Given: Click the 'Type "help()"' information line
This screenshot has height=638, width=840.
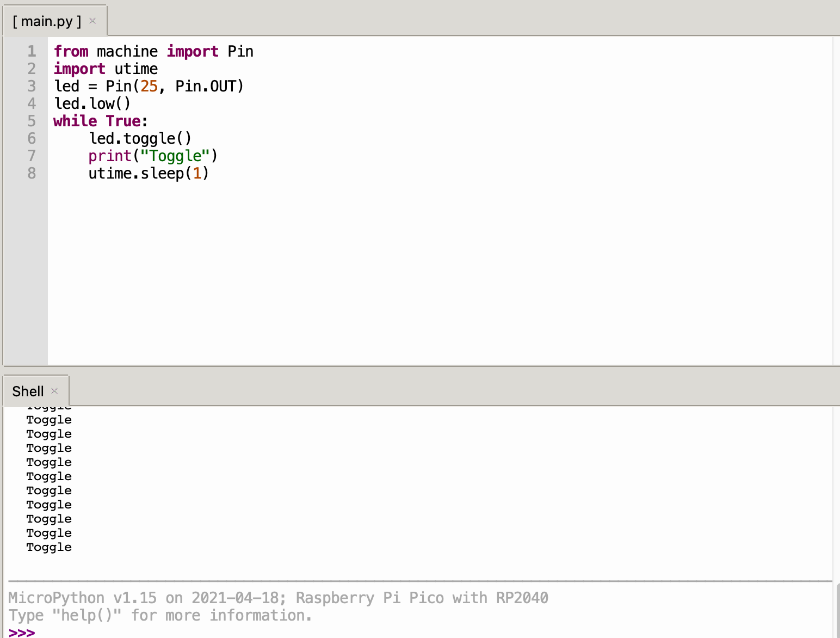Looking at the screenshot, I should pyautogui.click(x=160, y=615).
